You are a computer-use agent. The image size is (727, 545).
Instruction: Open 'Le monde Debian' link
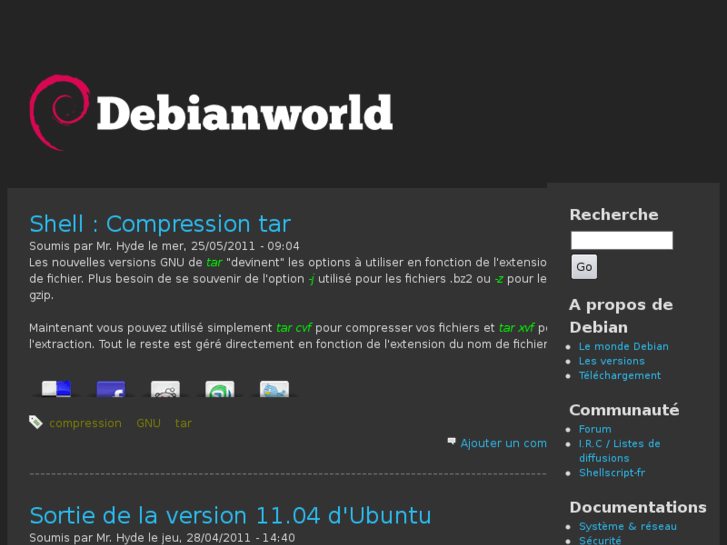(x=624, y=346)
